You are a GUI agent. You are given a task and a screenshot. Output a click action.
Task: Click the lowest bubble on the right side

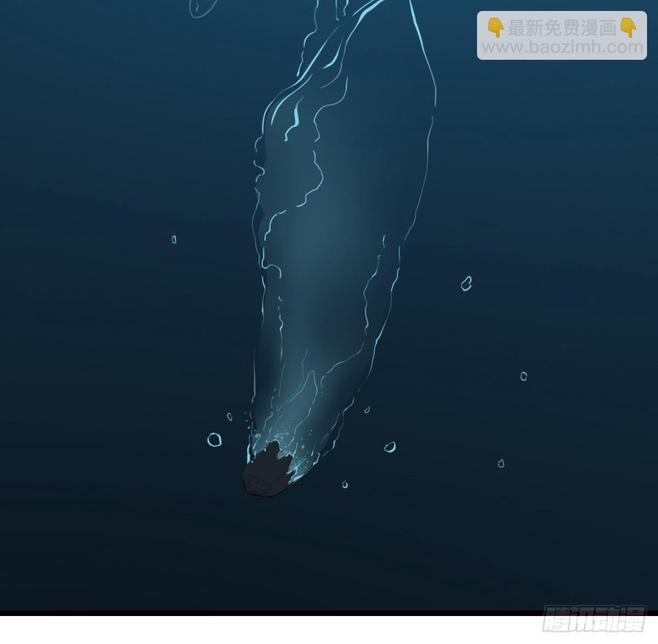[x=501, y=464]
